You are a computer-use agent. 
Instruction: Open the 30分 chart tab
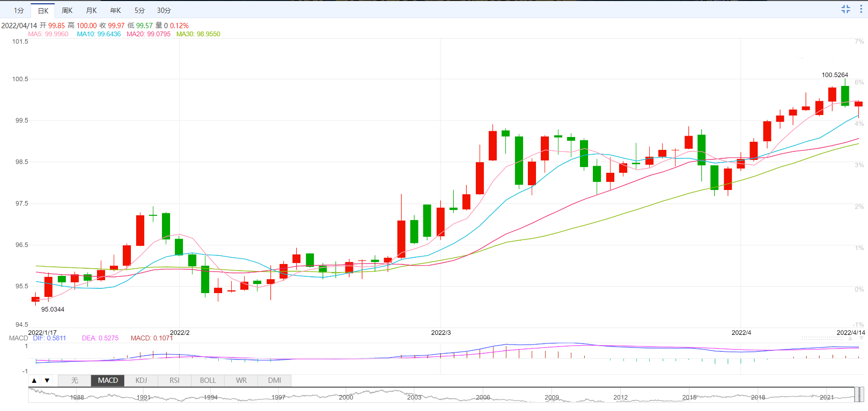(x=164, y=11)
